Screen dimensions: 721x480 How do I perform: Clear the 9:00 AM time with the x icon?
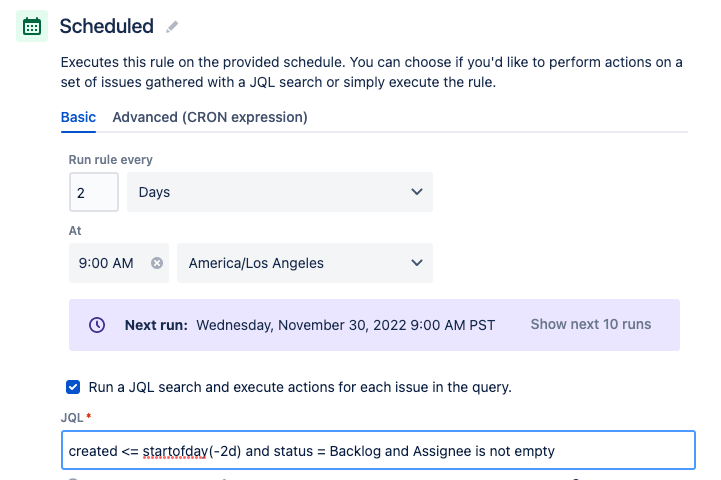pos(157,263)
